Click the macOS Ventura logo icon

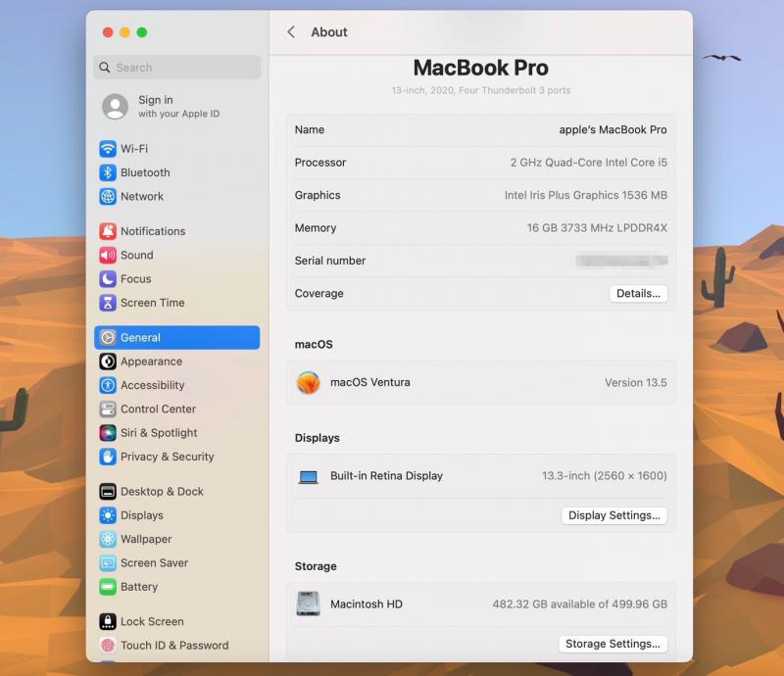pyautogui.click(x=308, y=382)
